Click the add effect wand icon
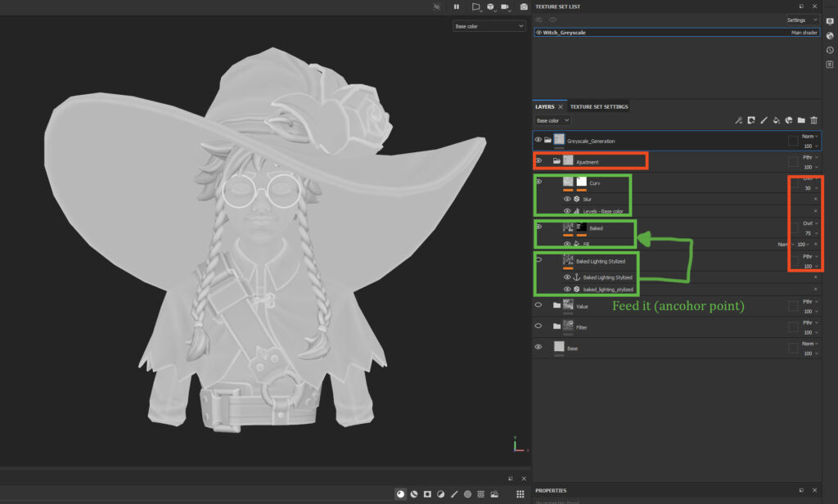This screenshot has width=838, height=504. point(738,120)
